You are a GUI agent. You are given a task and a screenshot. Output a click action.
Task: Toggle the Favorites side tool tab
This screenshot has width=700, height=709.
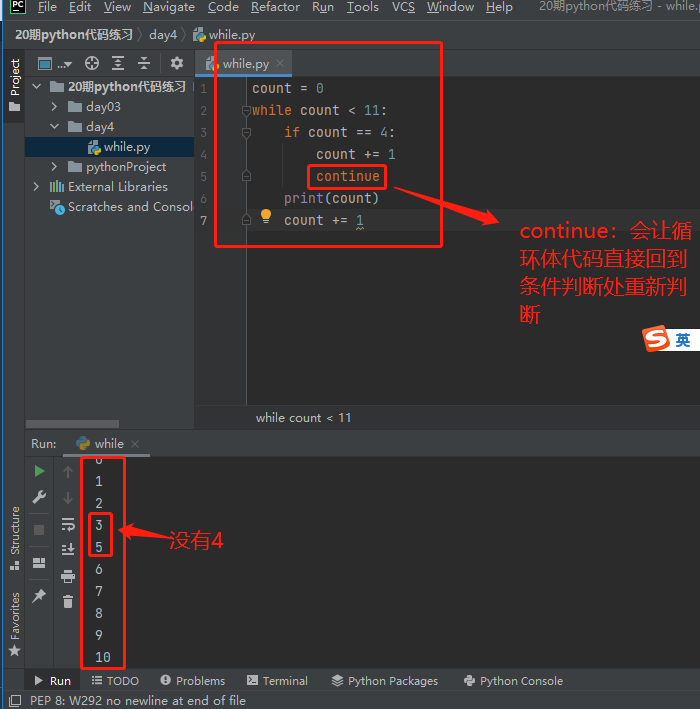14,624
